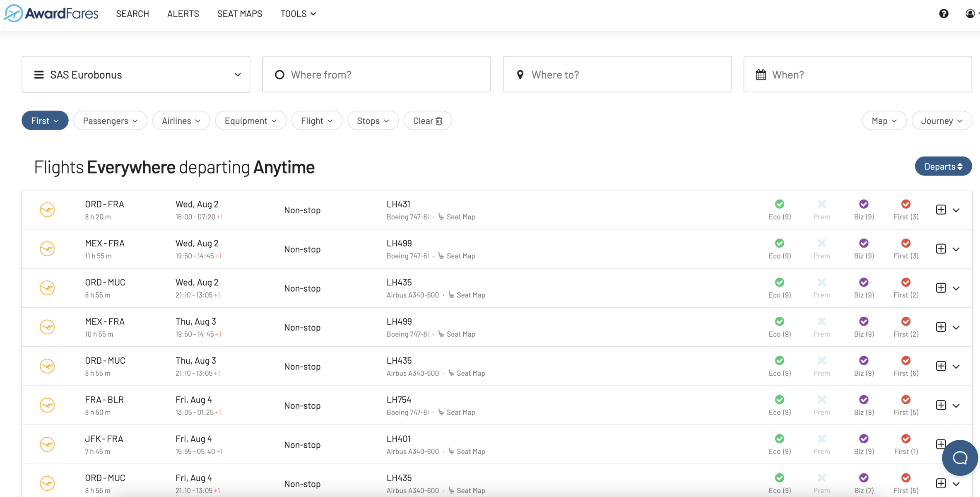Click the AwardFares logo icon
Viewport: 980px width, 497px height.
[x=13, y=13]
